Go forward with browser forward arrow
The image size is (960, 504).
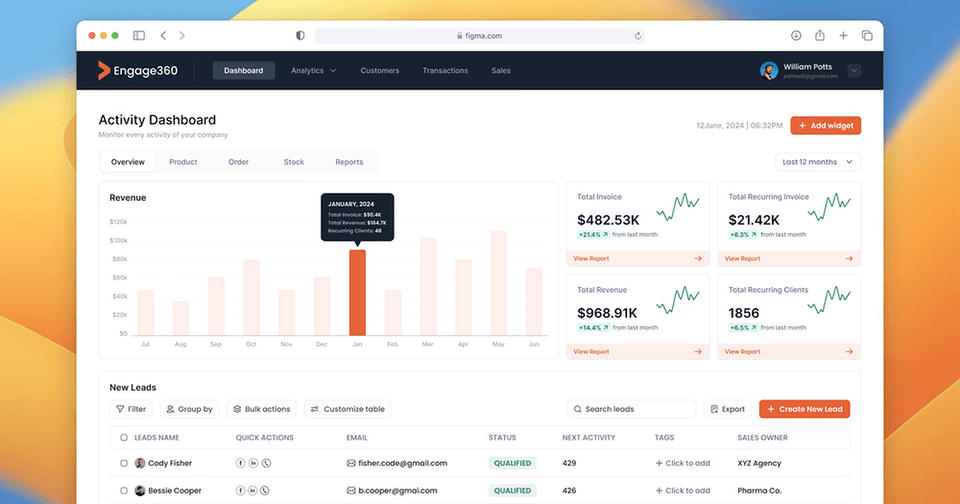[182, 36]
